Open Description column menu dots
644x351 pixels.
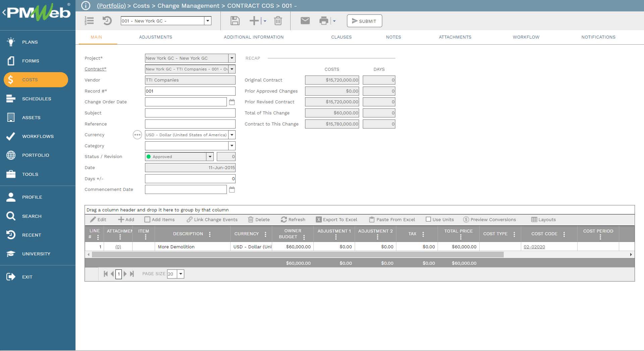point(210,234)
